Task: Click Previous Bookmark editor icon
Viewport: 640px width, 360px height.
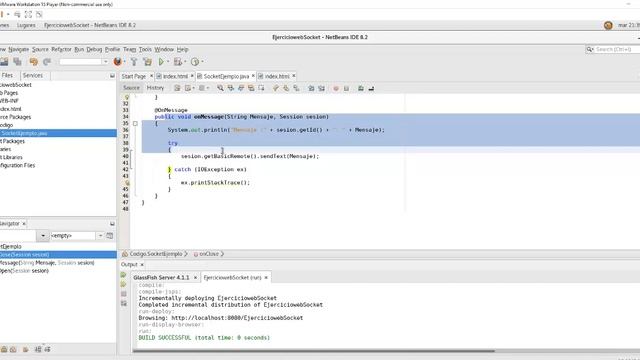Action: [x=276, y=88]
